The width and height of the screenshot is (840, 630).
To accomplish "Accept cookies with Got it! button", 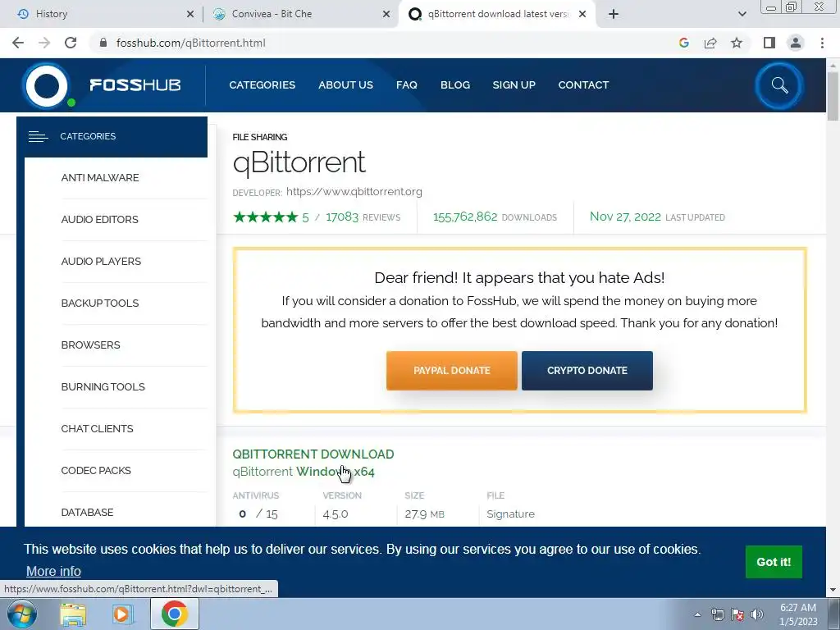I will [774, 561].
